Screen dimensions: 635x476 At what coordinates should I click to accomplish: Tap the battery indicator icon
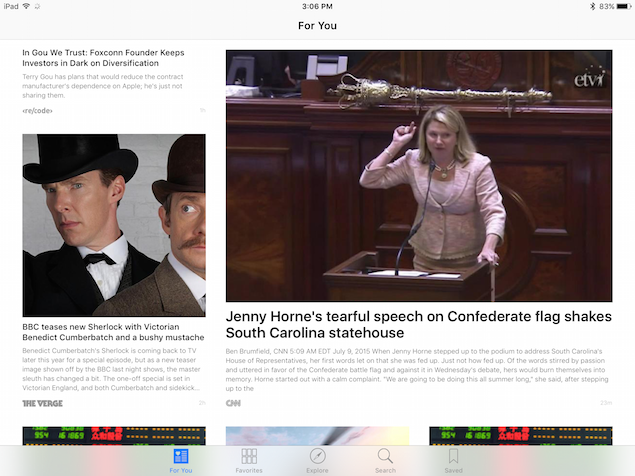pyautogui.click(x=624, y=6)
